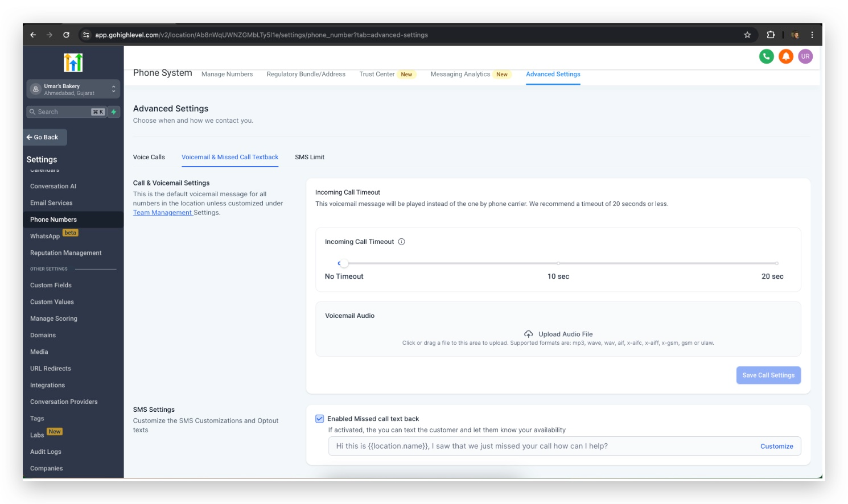The width and height of the screenshot is (848, 504).
Task: Bookmark this page with the star icon
Action: 747,35
